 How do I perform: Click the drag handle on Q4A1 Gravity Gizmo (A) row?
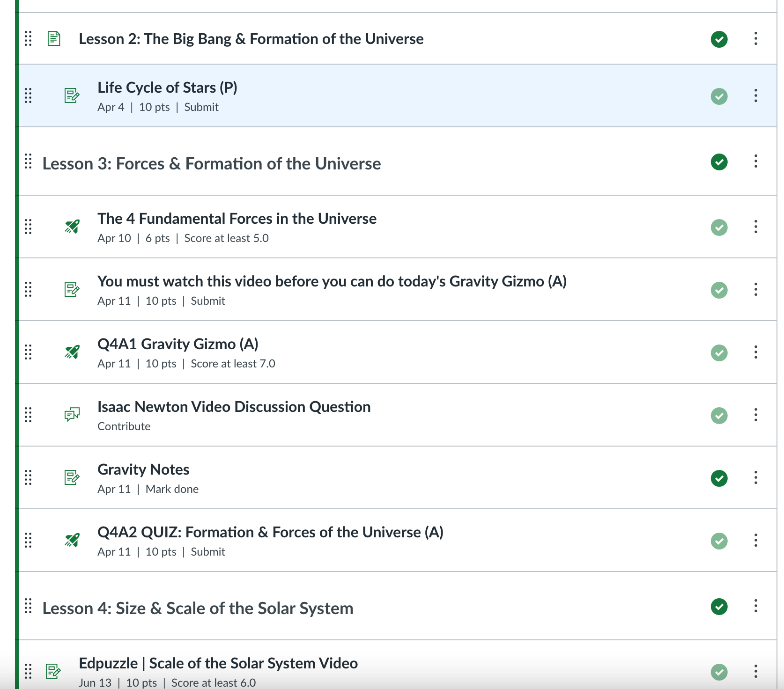point(28,352)
